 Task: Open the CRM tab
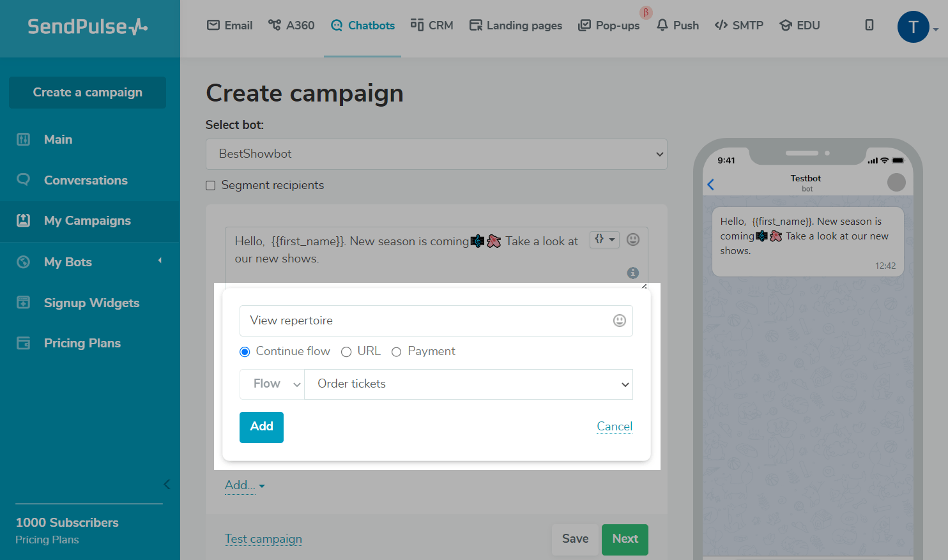[x=432, y=26]
